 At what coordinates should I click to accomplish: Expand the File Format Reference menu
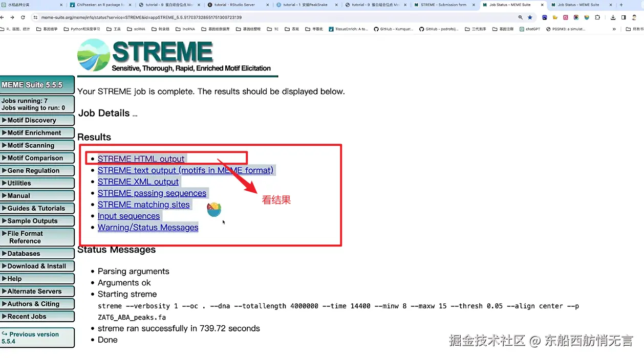pyautogui.click(x=37, y=237)
